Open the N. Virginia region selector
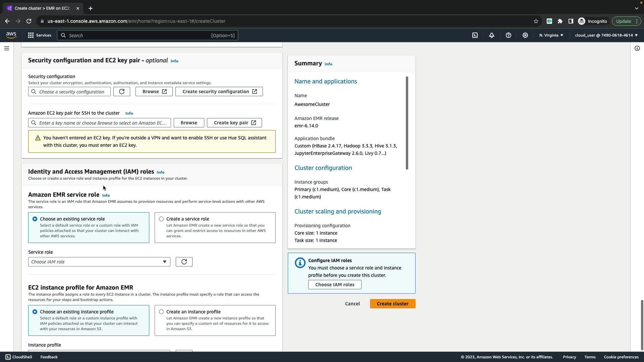644x362 pixels. pyautogui.click(x=551, y=35)
